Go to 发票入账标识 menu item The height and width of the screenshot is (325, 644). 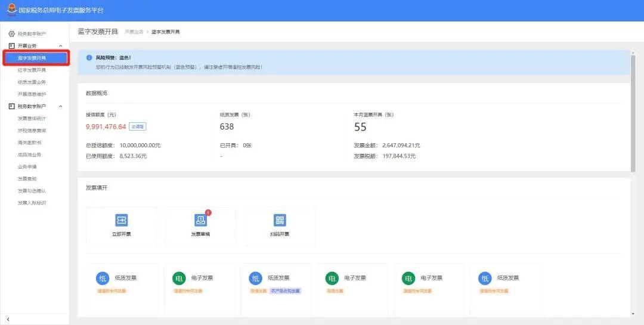tap(32, 203)
